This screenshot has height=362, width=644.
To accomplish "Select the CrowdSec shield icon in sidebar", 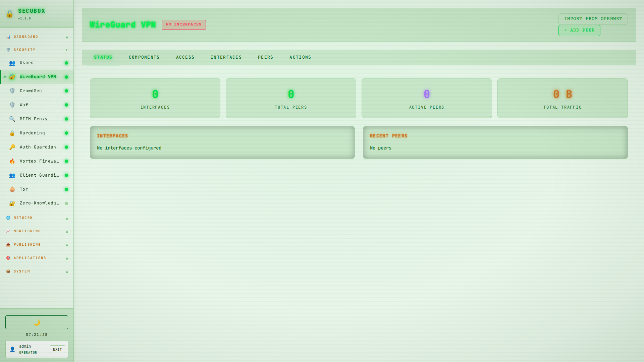I will 12,90.
